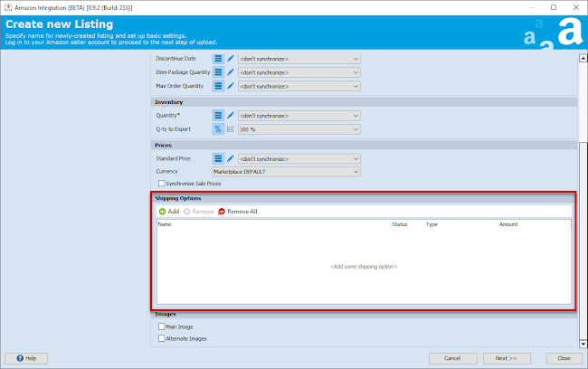
Task: Add a new shipping option
Action: 169,212
